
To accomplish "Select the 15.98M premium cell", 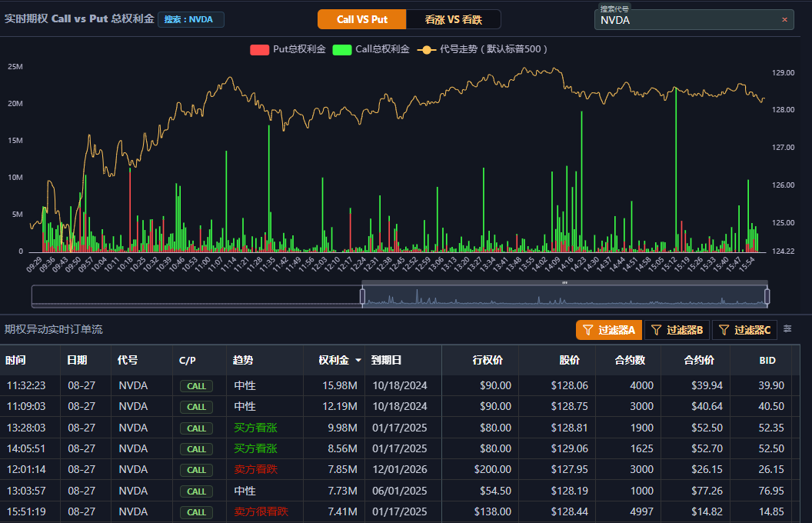I will pos(340,386).
